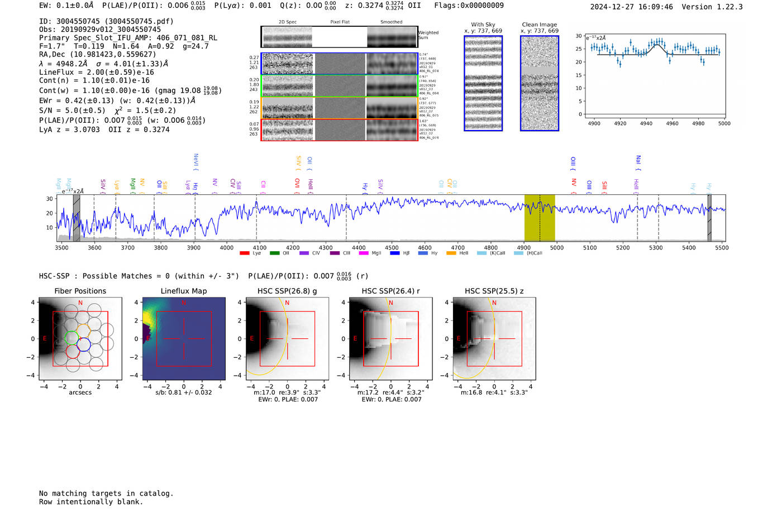Select the blue fiber circle in Fiber Positions
The width and height of the screenshot is (782, 532).
84,345
